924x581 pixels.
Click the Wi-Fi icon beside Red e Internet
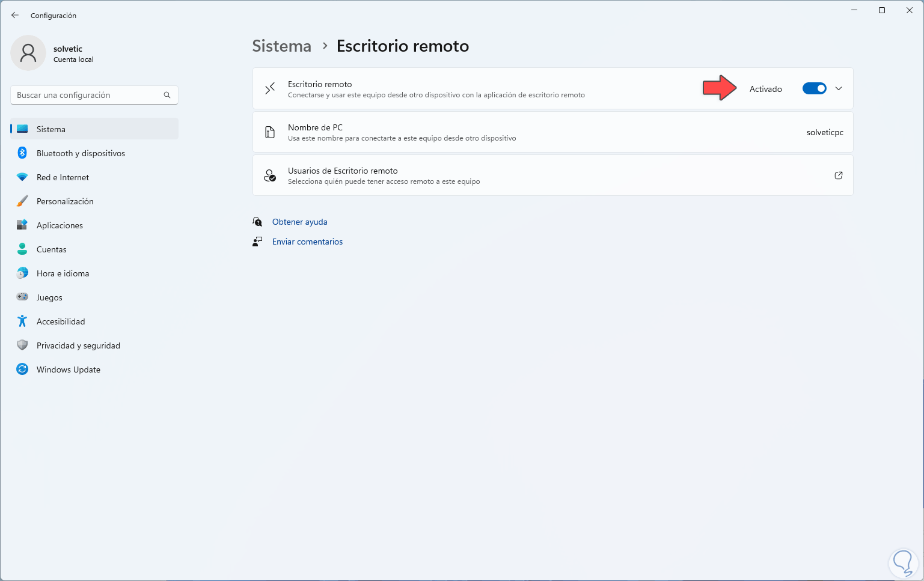tap(22, 177)
